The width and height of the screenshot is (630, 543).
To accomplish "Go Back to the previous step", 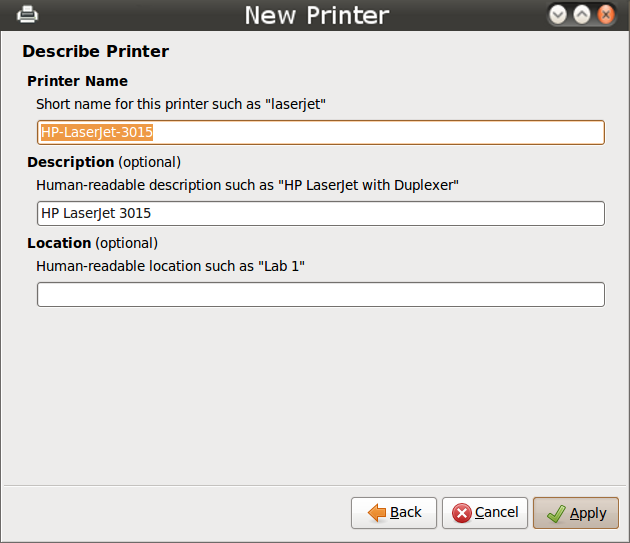I will (394, 513).
